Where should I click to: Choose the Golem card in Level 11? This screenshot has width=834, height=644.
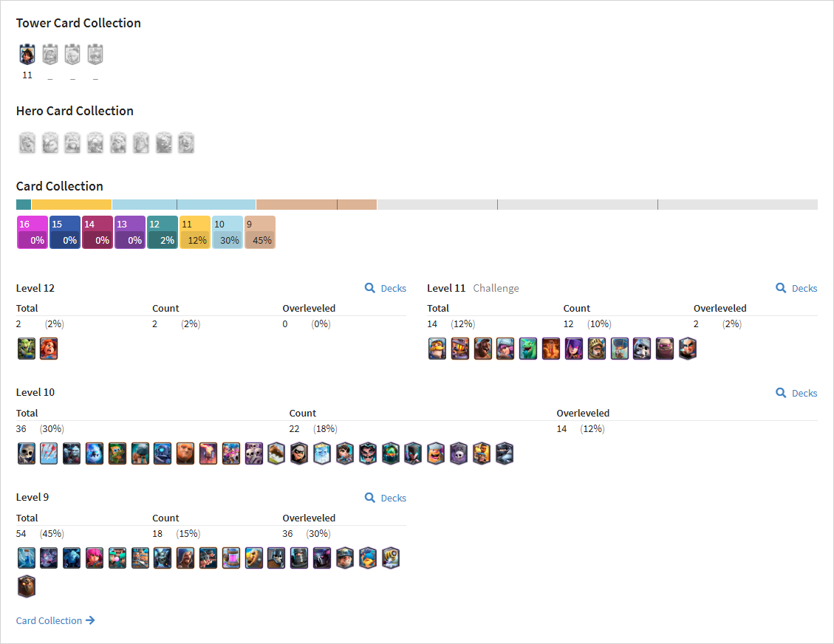(665, 349)
